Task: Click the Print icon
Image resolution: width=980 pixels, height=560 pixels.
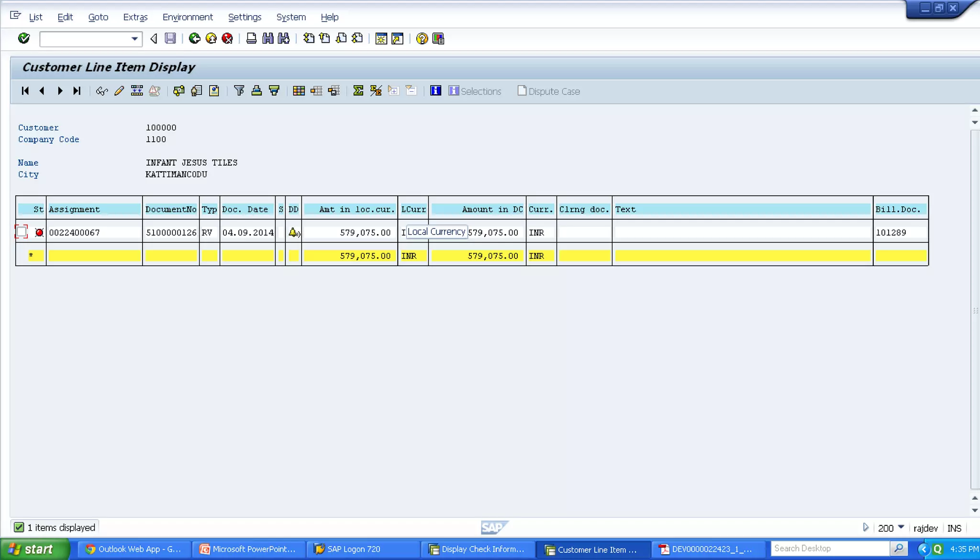Action: (x=251, y=38)
